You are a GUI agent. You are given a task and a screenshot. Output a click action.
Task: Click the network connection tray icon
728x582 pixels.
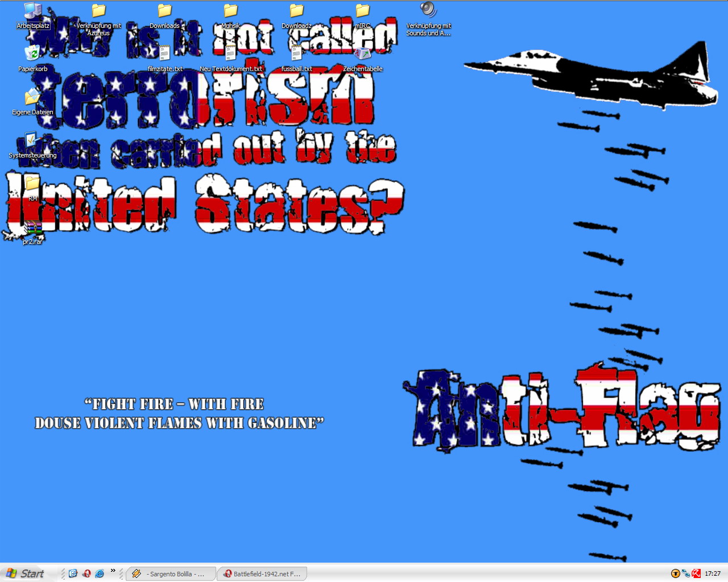click(686, 573)
